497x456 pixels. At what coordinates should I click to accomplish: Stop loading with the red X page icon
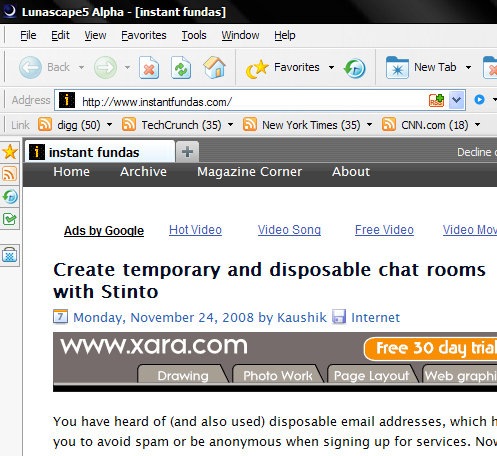(x=149, y=68)
